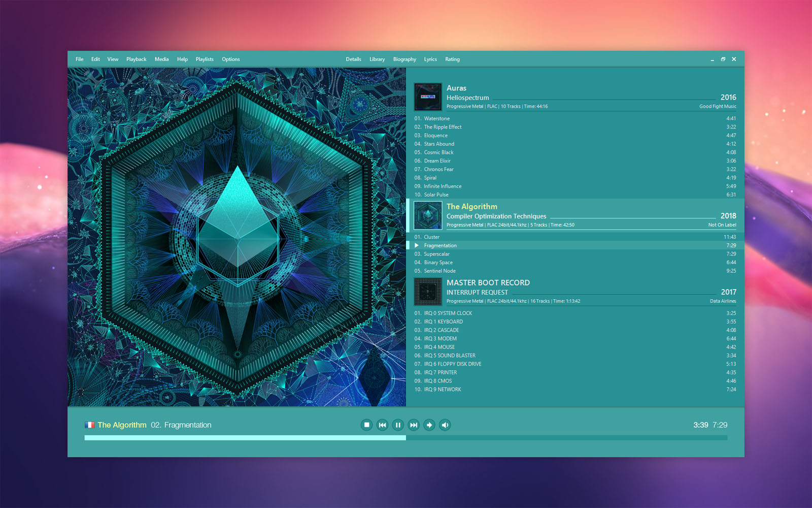Click the playback order arrow icon

(x=429, y=425)
